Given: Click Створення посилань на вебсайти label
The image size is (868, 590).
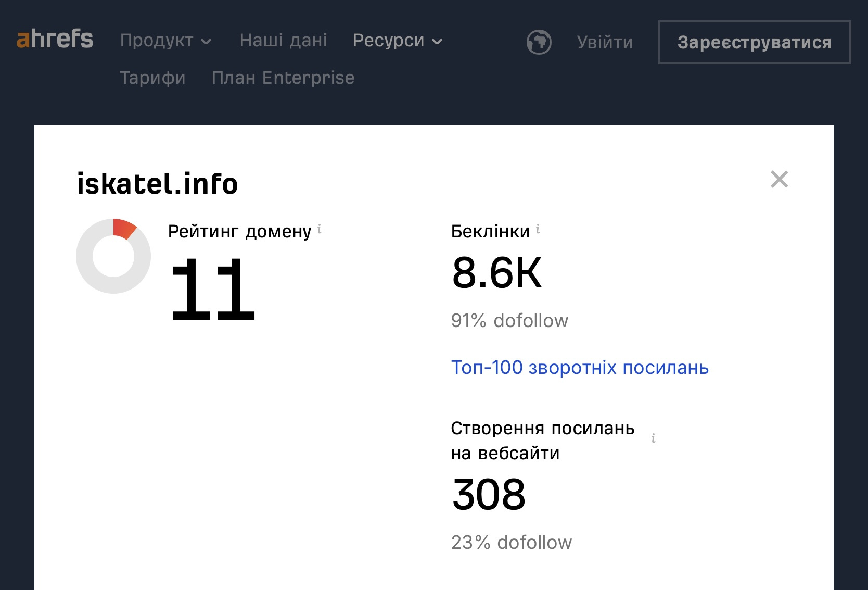Looking at the screenshot, I should tap(543, 441).
